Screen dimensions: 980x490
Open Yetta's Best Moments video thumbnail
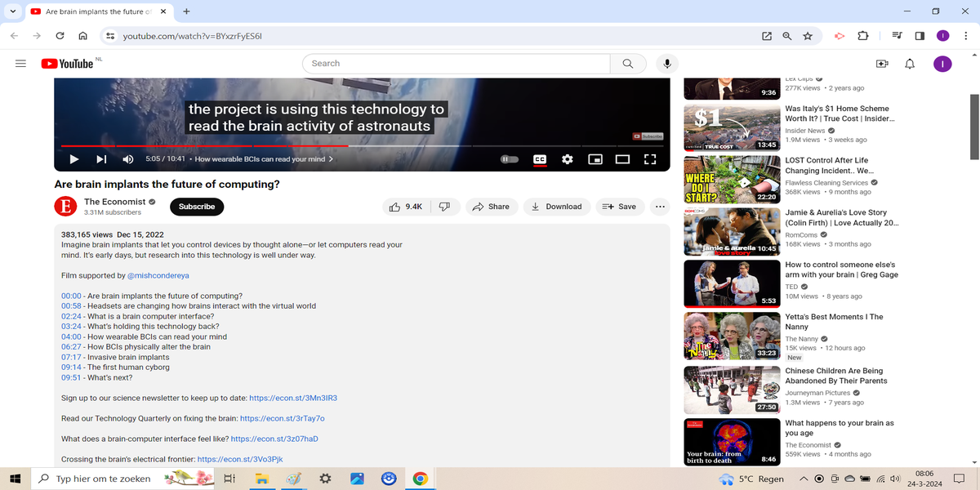(x=731, y=336)
